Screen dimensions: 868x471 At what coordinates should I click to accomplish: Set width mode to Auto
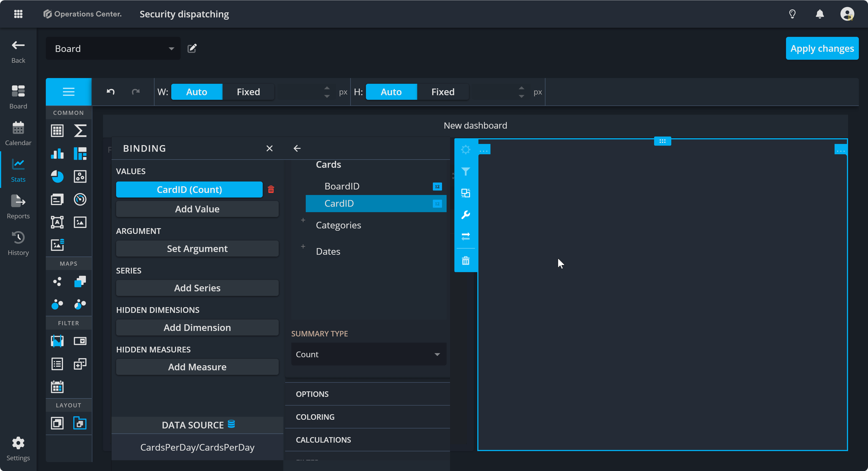pos(197,92)
